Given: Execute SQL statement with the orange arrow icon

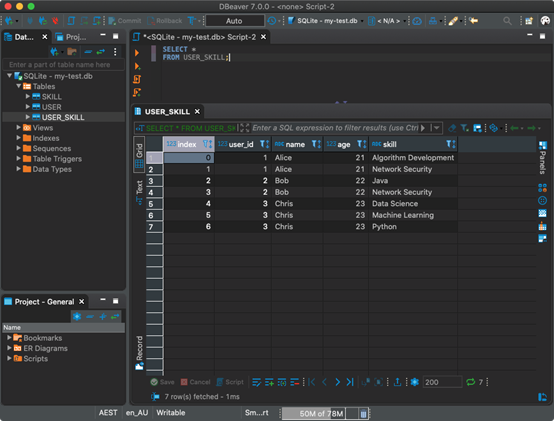Looking at the screenshot, I should point(137,53).
